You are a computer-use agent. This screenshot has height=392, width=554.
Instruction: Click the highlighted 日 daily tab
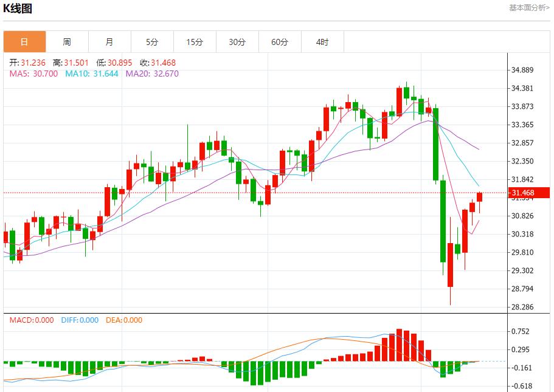(x=24, y=41)
